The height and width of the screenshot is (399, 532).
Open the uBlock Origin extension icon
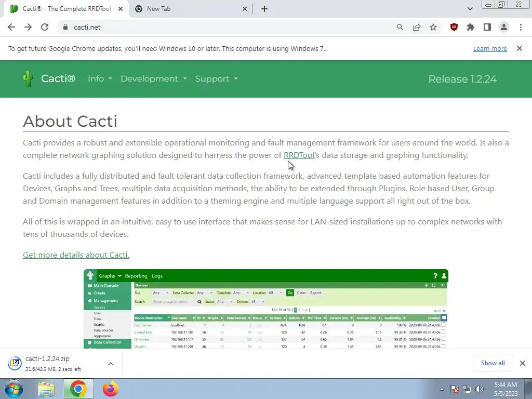[x=454, y=27]
